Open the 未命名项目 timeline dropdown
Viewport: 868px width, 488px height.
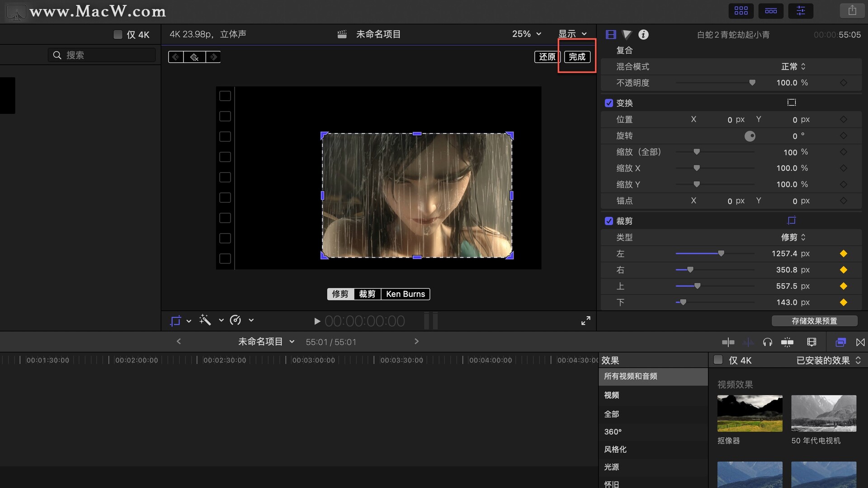[x=266, y=342]
